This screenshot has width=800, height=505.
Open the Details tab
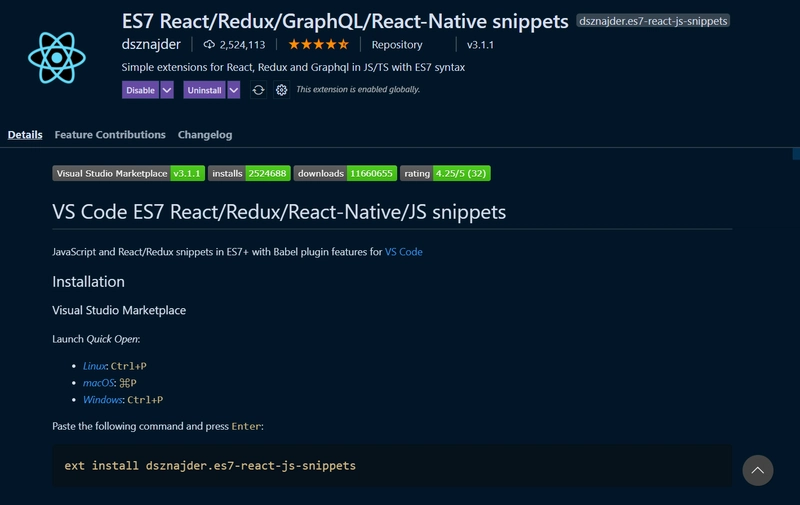25,135
